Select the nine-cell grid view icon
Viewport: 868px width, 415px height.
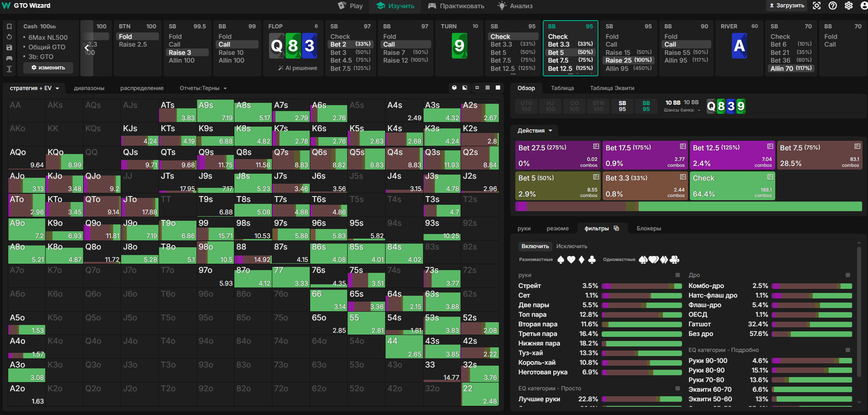tap(487, 88)
